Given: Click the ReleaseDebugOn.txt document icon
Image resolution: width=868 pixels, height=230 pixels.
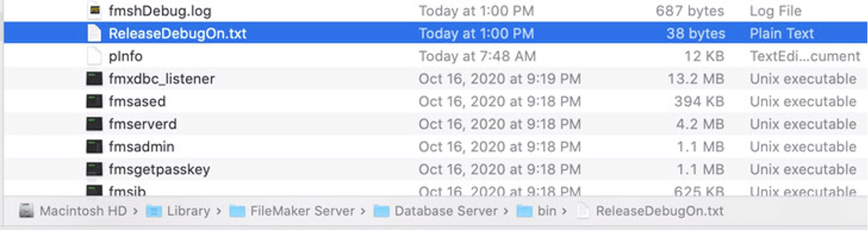Looking at the screenshot, I should 94,33.
